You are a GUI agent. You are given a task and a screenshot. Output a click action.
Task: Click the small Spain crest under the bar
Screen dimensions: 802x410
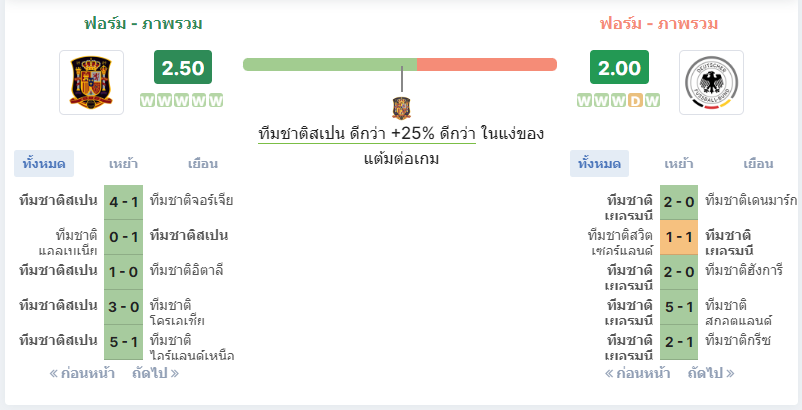[402, 108]
